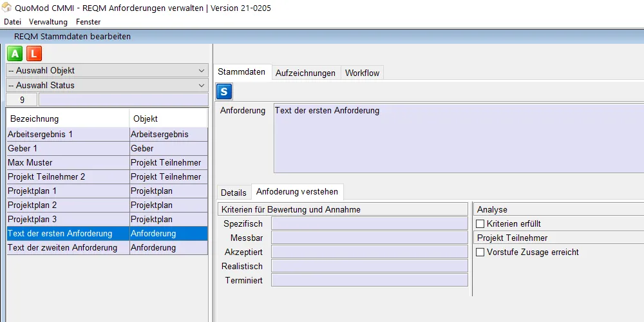Open the Datei menu
This screenshot has width=644, height=322.
12,22
